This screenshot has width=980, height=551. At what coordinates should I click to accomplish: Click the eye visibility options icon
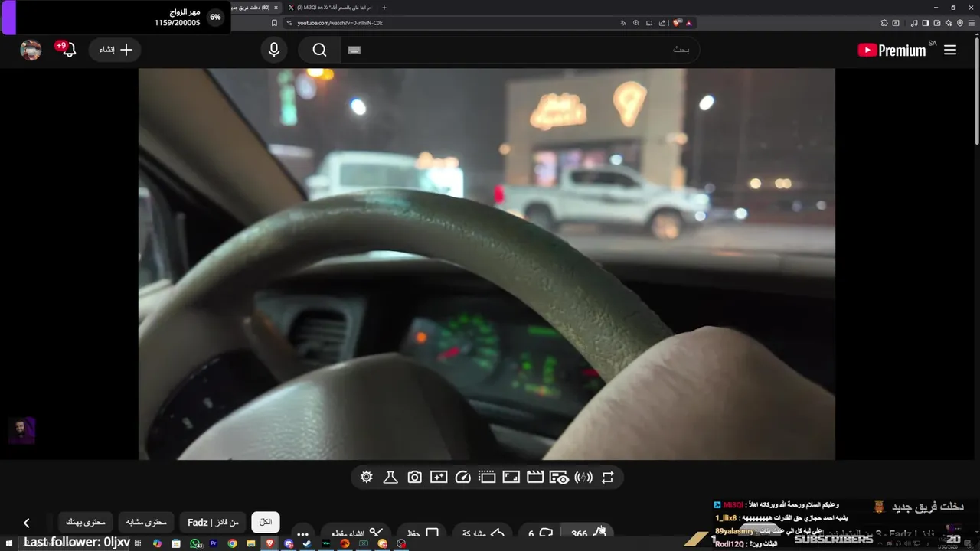tap(560, 478)
